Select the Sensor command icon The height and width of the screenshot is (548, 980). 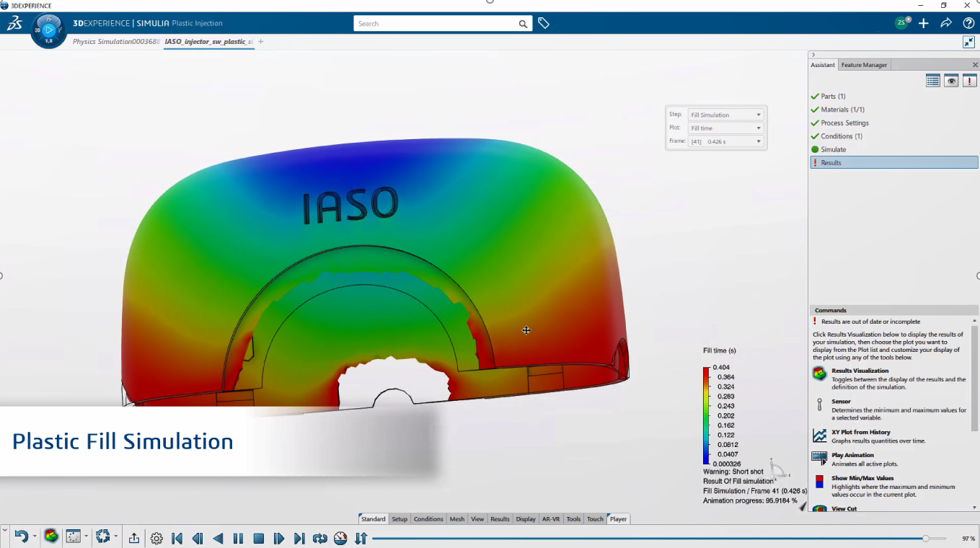point(819,405)
